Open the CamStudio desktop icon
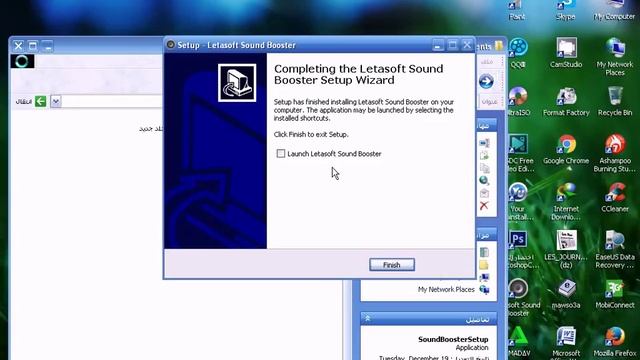 pos(566,53)
